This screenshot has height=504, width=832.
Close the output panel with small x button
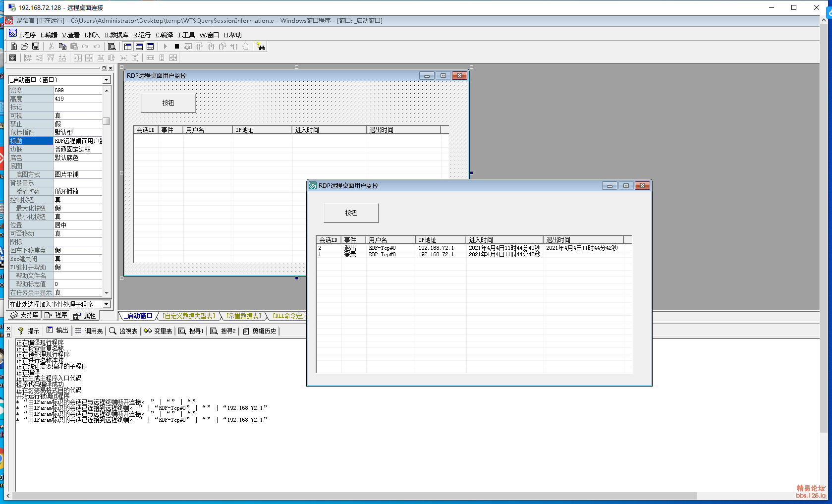(x=8, y=328)
